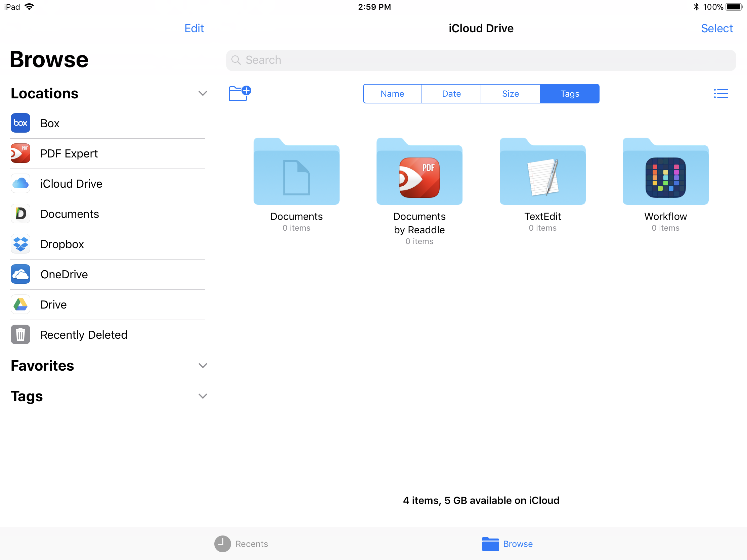Sort files by Name
This screenshot has width=747, height=560.
coord(392,94)
